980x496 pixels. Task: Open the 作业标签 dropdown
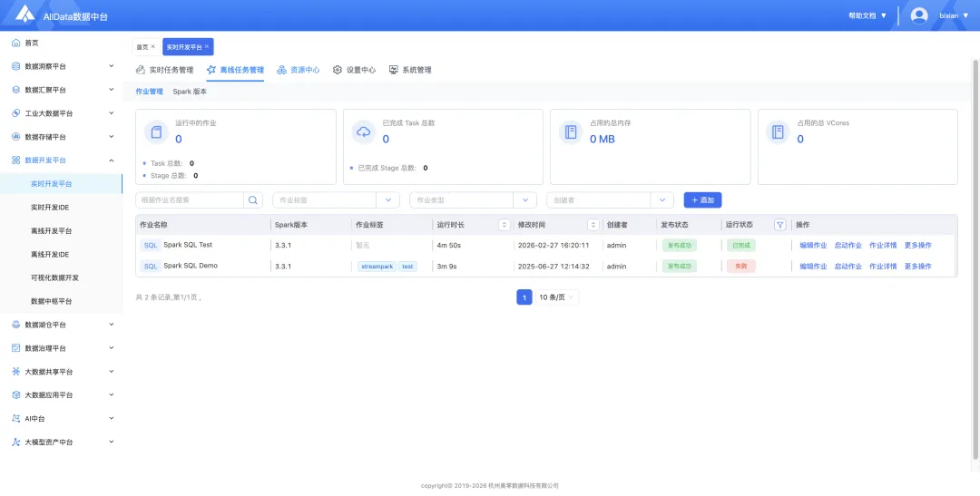coord(336,199)
